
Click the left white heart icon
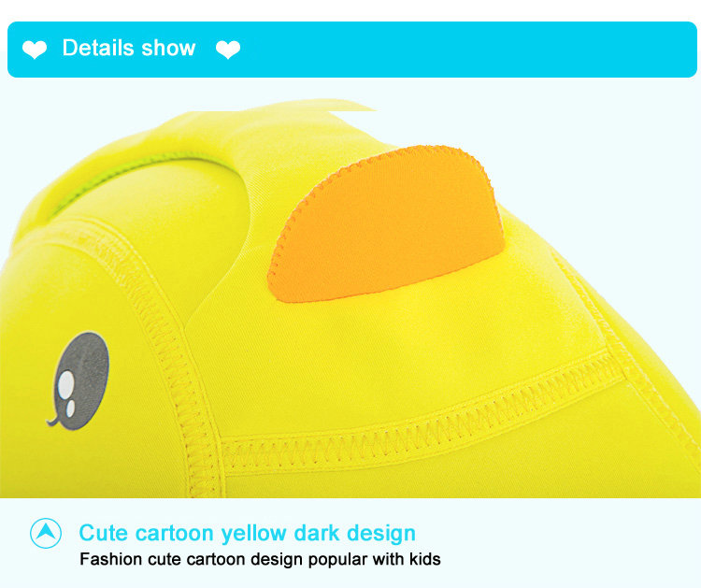point(35,49)
